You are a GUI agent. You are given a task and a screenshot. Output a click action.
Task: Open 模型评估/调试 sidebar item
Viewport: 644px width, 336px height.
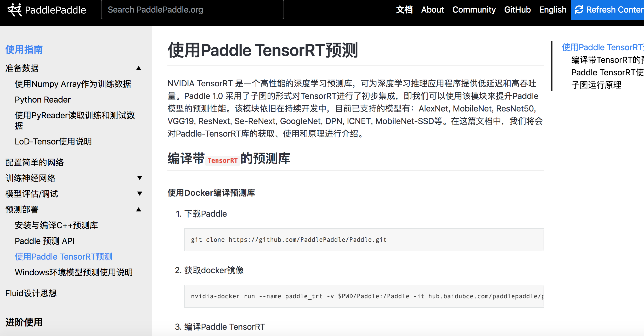point(32,194)
